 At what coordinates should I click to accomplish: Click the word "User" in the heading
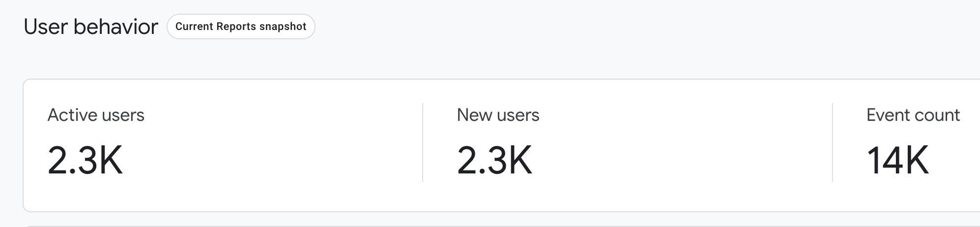(x=46, y=27)
